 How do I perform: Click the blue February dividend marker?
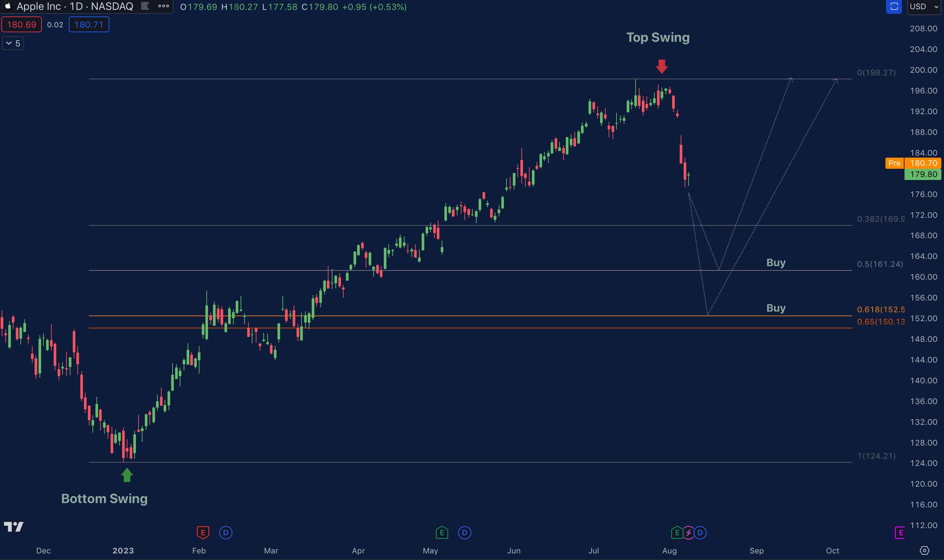tap(226, 532)
